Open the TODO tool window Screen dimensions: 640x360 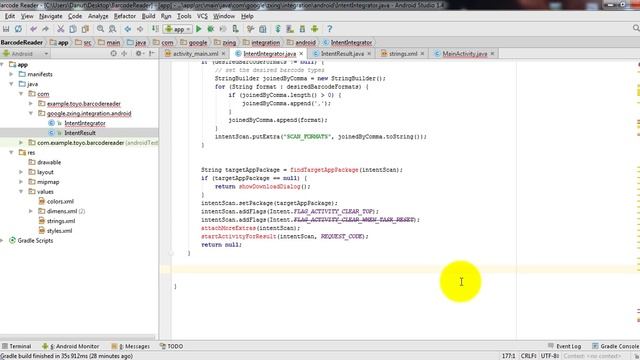(x=171, y=346)
